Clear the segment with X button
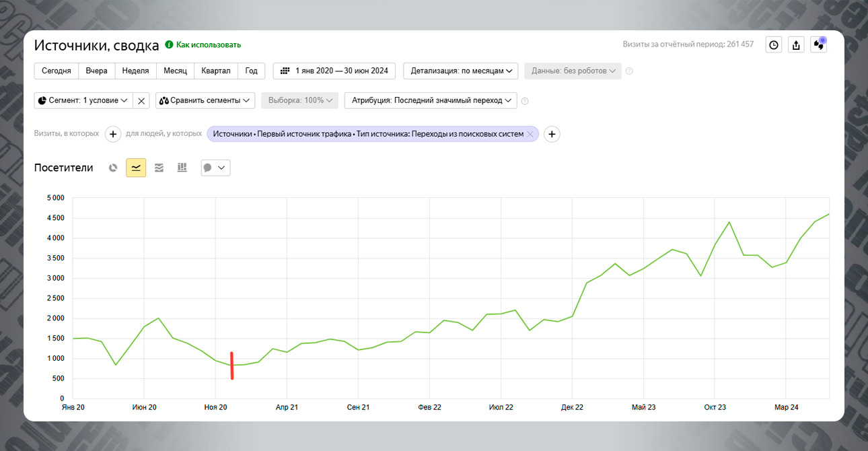This screenshot has width=868, height=451. [x=141, y=100]
